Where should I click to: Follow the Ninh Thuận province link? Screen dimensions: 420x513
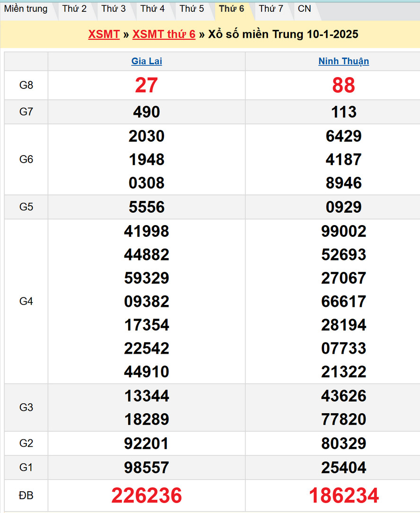(343, 61)
